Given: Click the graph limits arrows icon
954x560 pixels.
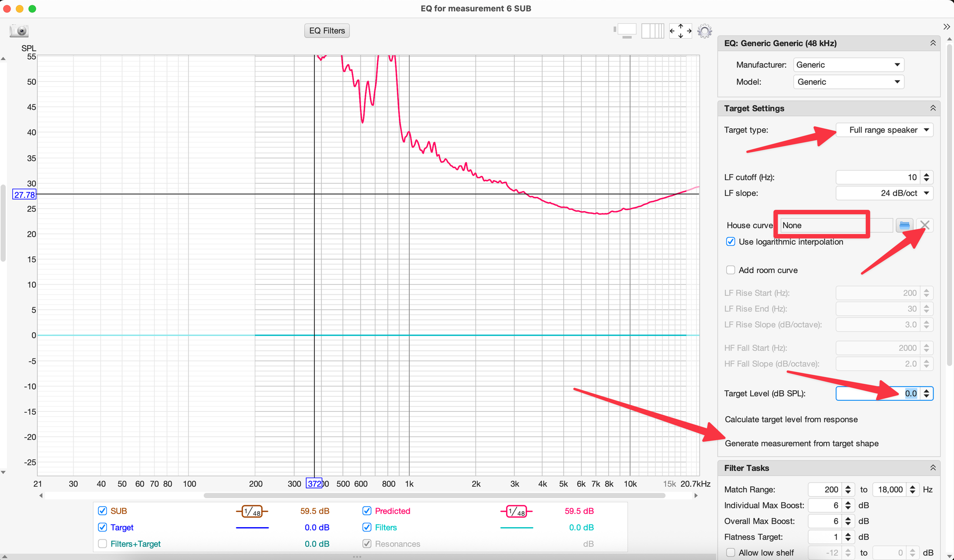Looking at the screenshot, I should coord(680,31).
